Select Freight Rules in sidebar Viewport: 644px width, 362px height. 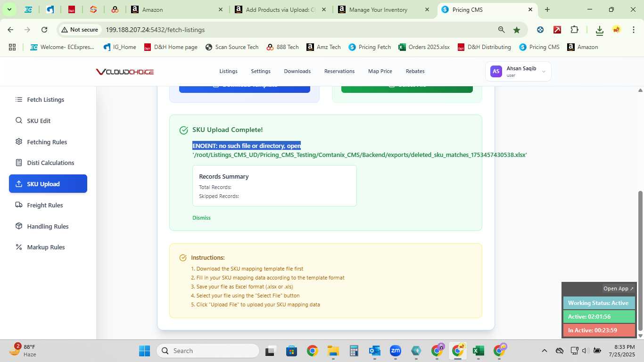click(x=48, y=205)
